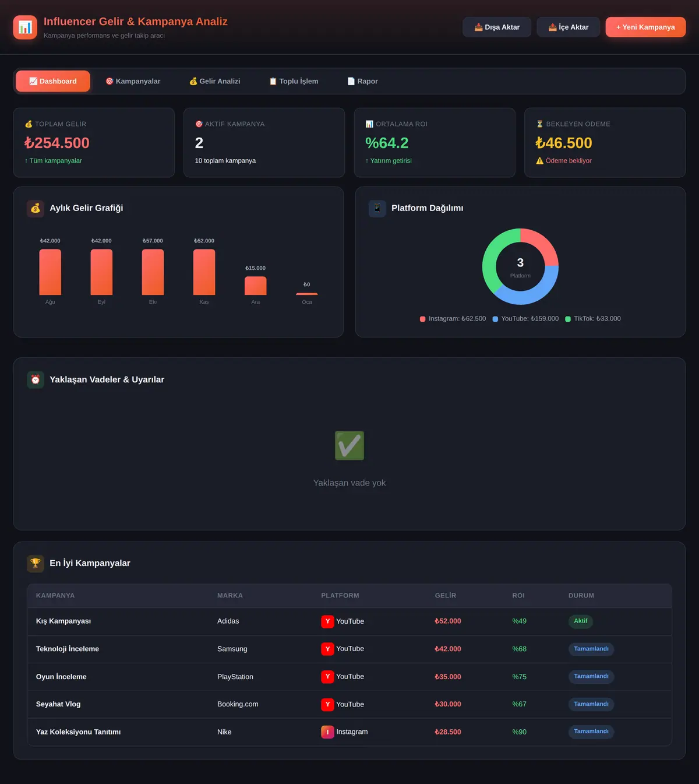Click the YouTube icon in Seyahat Vlog row
Screen dimensions: 699x784
tap(327, 704)
